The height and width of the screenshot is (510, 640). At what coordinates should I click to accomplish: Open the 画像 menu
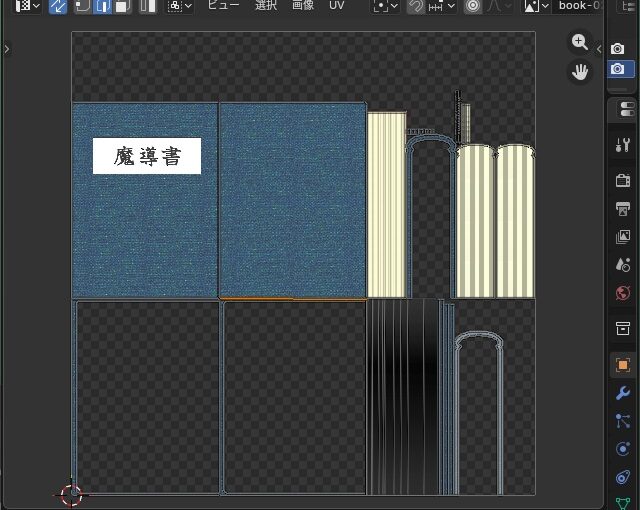303,5
